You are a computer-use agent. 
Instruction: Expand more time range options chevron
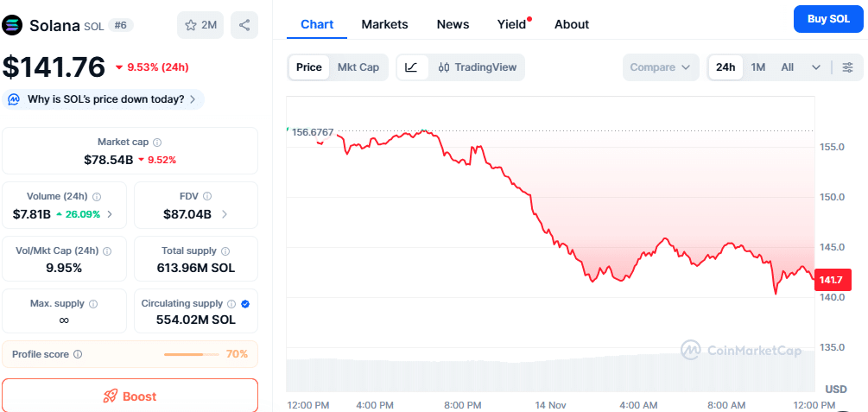click(x=816, y=67)
